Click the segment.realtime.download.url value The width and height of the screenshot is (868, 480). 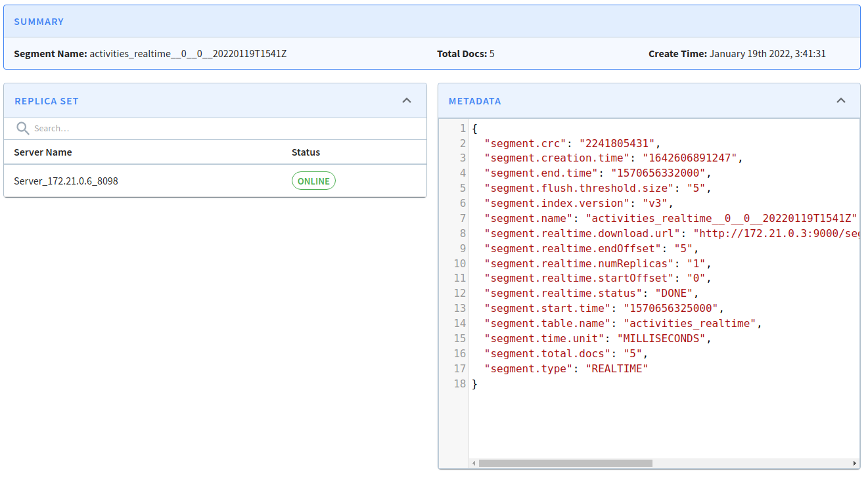(775, 233)
